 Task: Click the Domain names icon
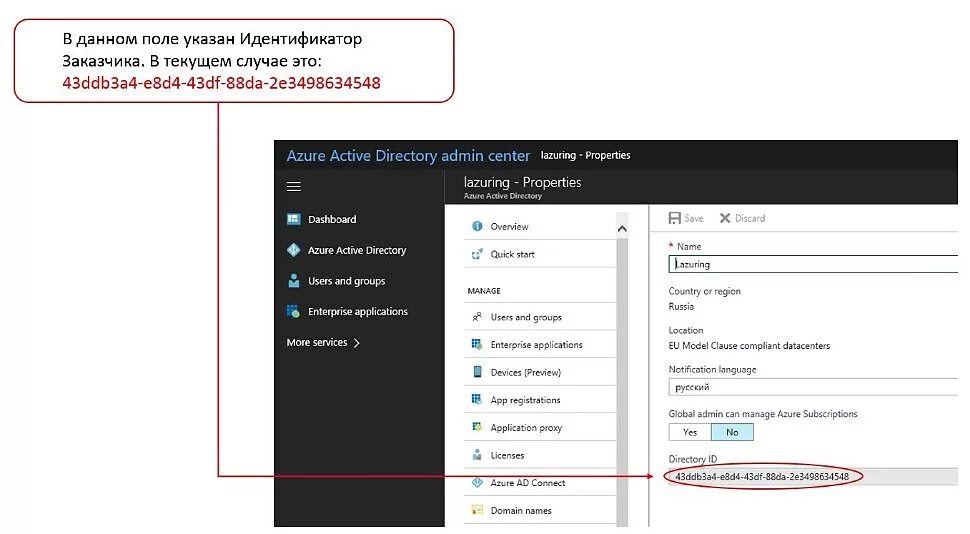point(477,510)
